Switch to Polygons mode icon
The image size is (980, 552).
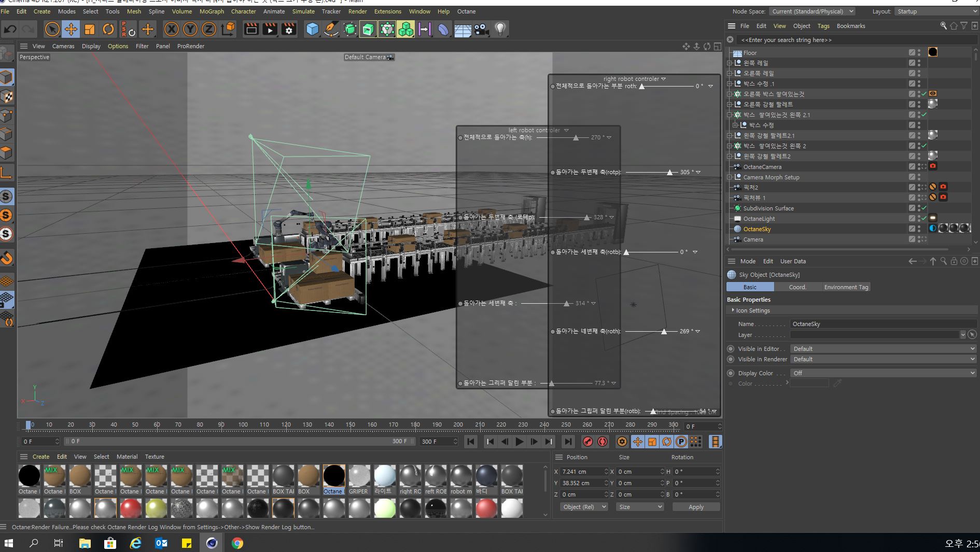(x=6, y=153)
